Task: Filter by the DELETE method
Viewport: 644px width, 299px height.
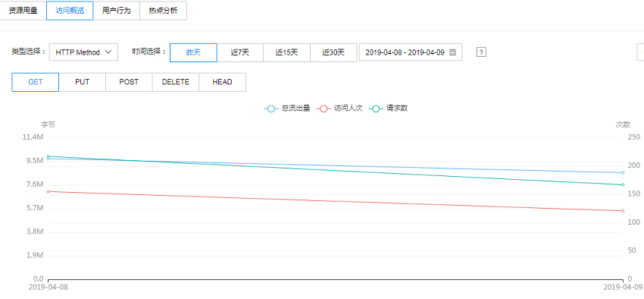Action: point(175,82)
